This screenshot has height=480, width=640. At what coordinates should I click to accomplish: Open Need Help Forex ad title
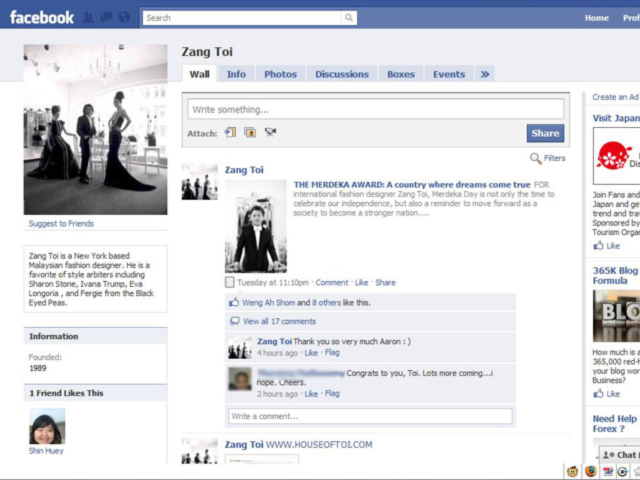point(615,424)
